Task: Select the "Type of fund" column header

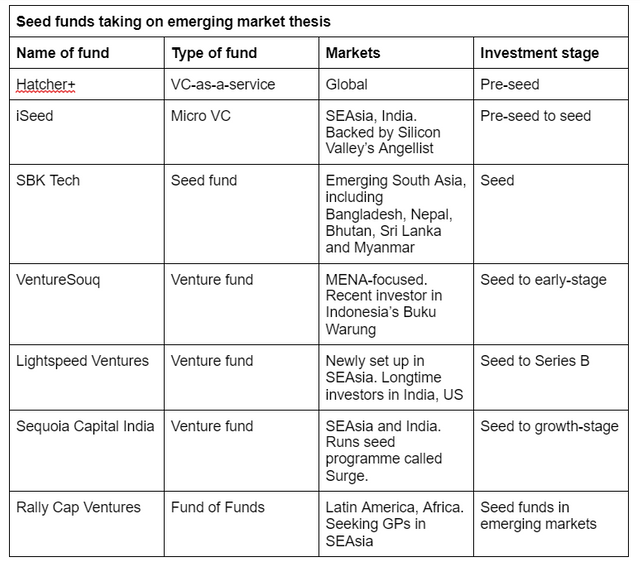Action: 214,53
